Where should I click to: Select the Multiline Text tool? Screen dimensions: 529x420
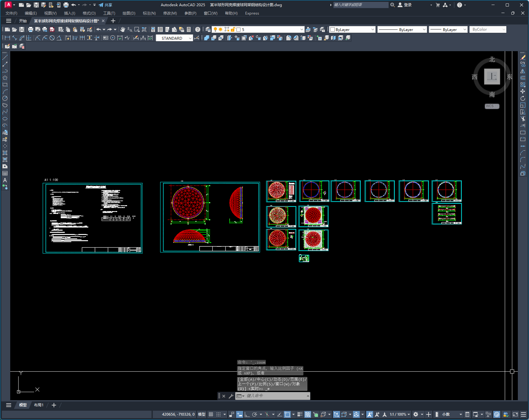[5, 180]
